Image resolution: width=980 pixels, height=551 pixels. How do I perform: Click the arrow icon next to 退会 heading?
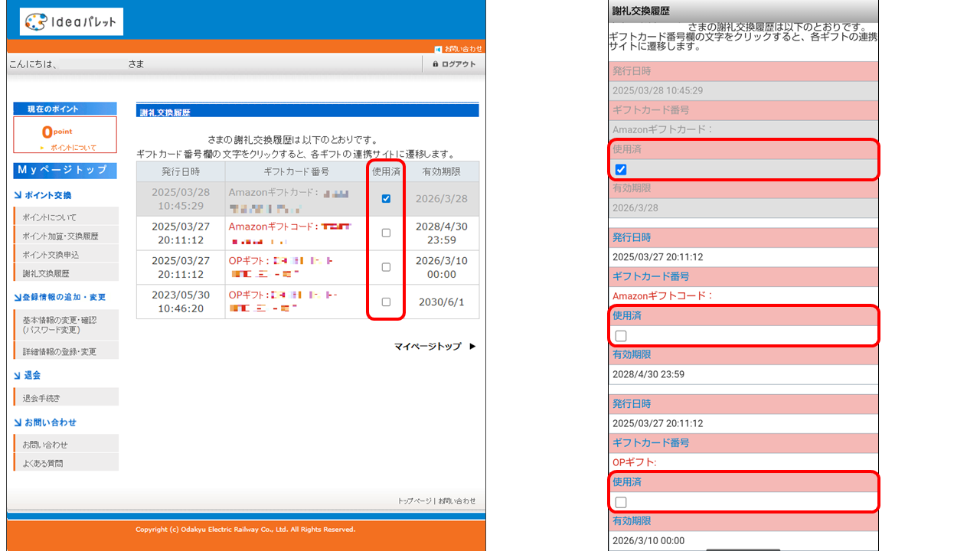pyautogui.click(x=18, y=376)
